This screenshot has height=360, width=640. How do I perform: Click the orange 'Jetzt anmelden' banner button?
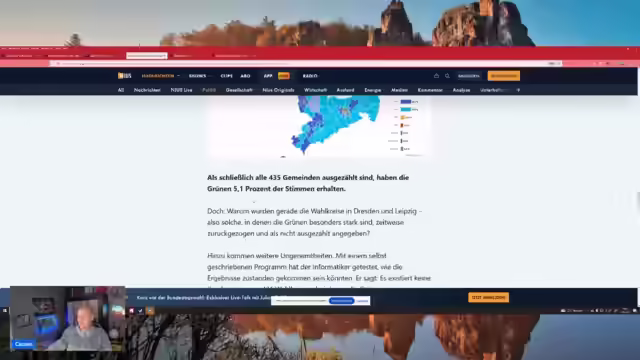(488, 298)
